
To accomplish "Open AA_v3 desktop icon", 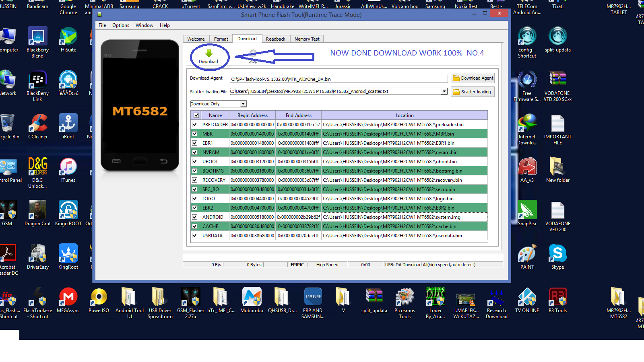I will pos(527,170).
